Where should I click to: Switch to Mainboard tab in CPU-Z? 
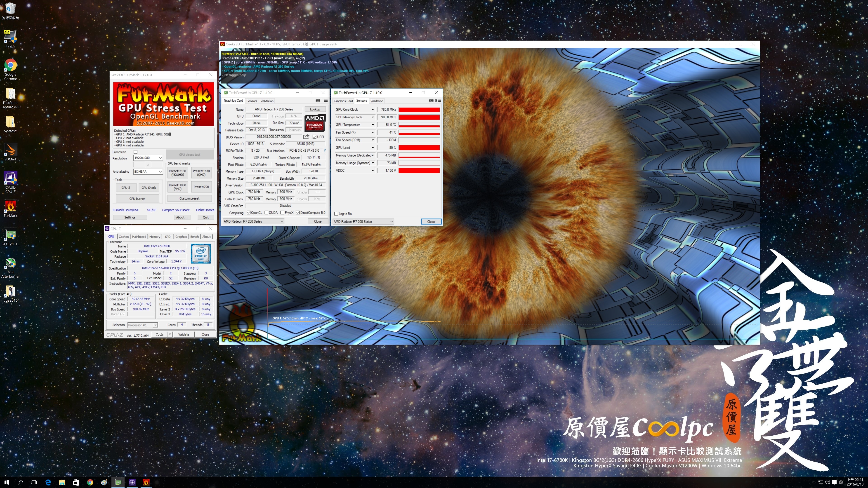(139, 237)
